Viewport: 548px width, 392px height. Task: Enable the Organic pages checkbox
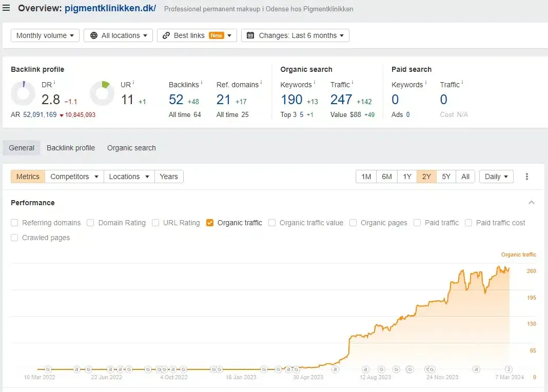coord(353,223)
